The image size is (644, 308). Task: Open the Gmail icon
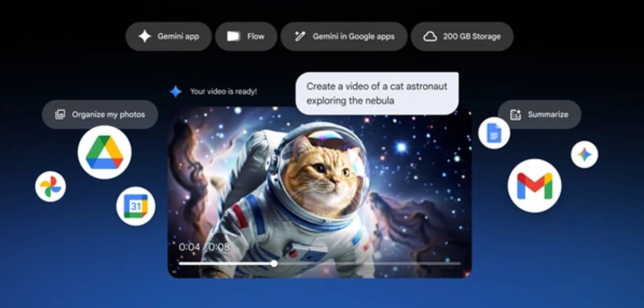point(534,186)
